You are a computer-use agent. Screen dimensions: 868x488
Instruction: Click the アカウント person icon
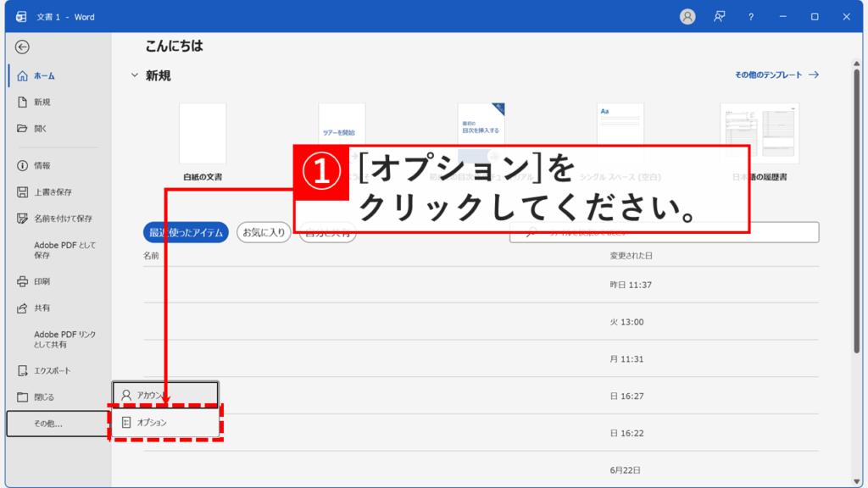(x=126, y=395)
